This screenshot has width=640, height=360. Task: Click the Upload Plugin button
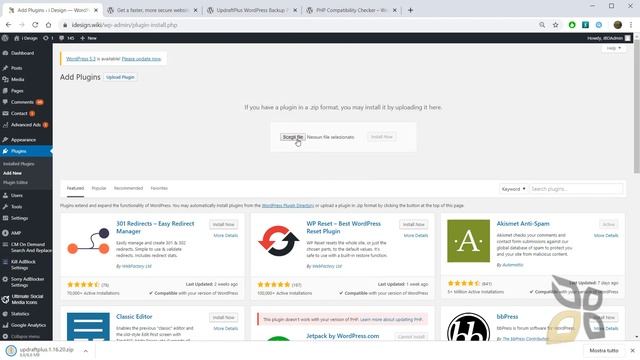(120, 77)
